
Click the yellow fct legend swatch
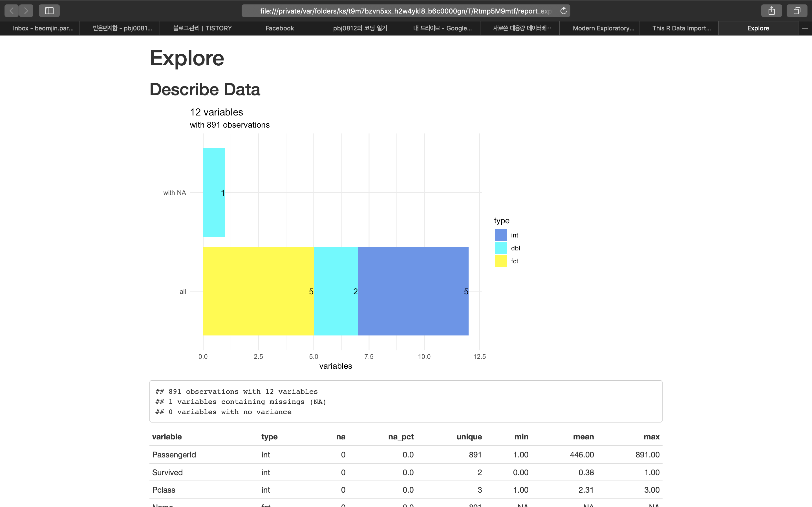[x=500, y=261]
